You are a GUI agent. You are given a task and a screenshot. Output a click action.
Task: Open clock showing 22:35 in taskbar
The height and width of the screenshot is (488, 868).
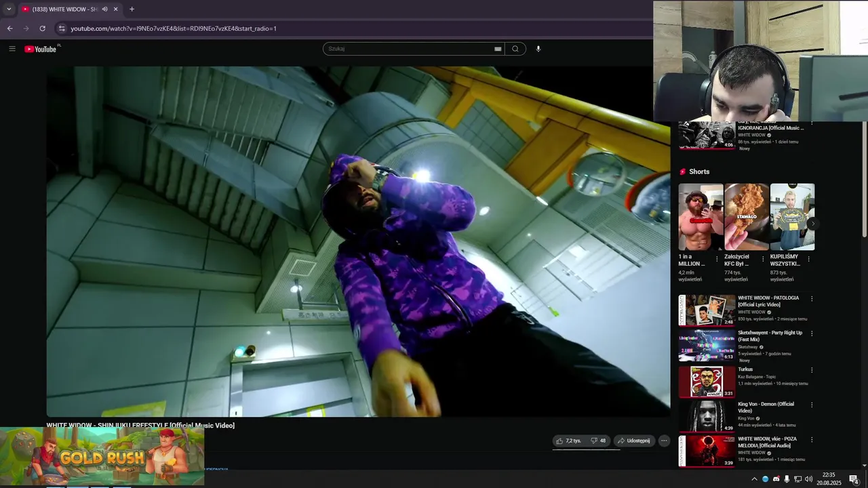(x=829, y=479)
